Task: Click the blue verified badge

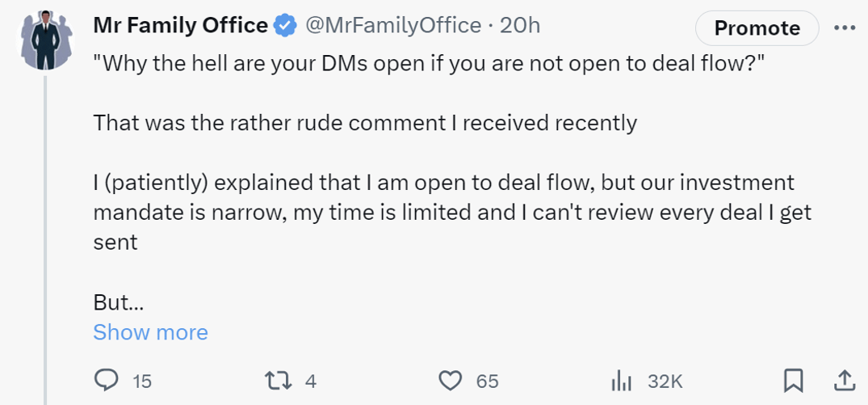Action: coord(286,26)
